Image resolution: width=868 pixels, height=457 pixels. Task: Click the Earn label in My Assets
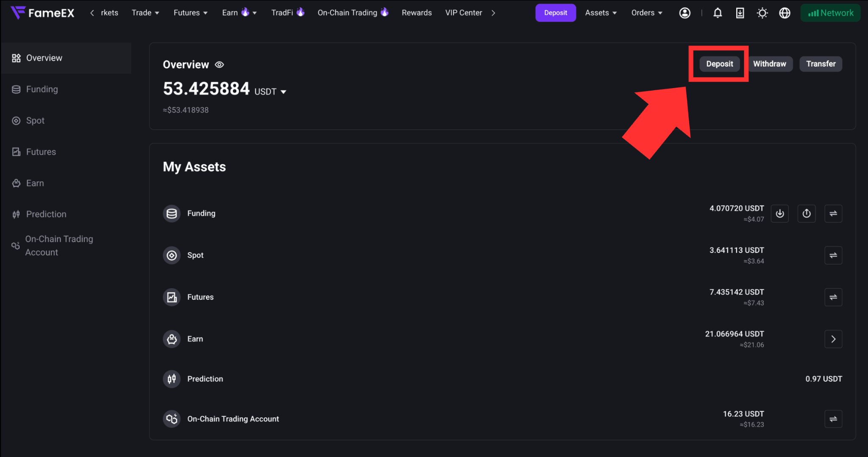click(195, 339)
